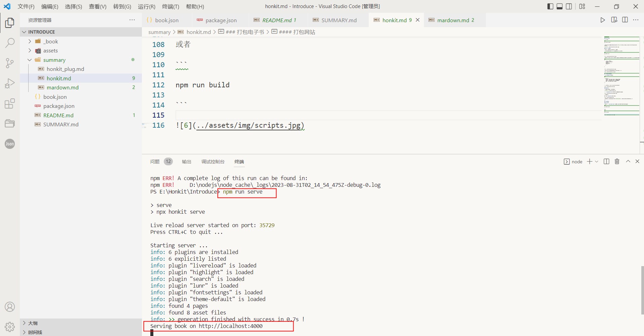This screenshot has width=644, height=336.
Task: Click the summary breadcrumb segment
Action: (x=159, y=32)
